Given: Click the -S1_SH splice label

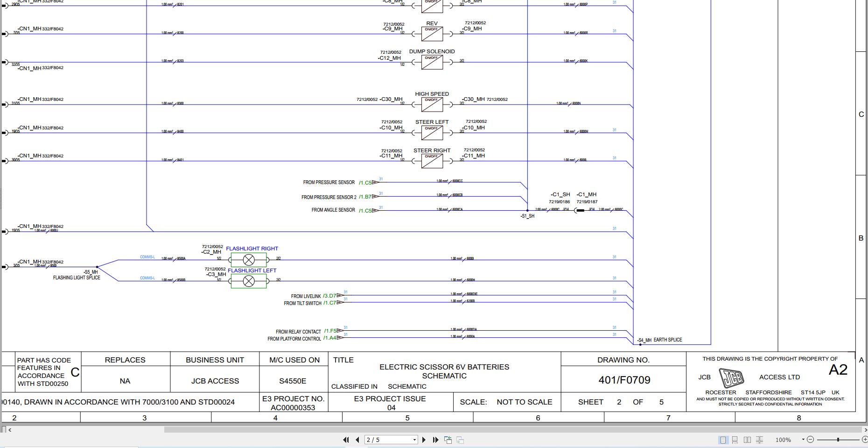Looking at the screenshot, I should [527, 216].
